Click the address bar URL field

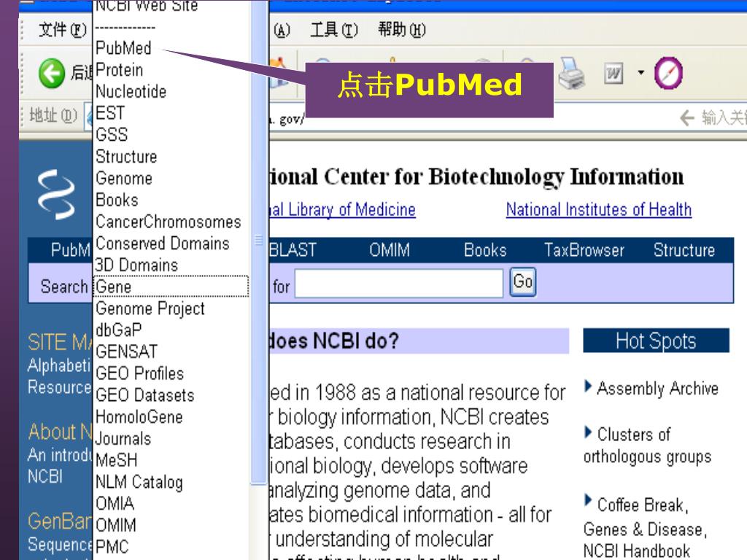point(381,118)
